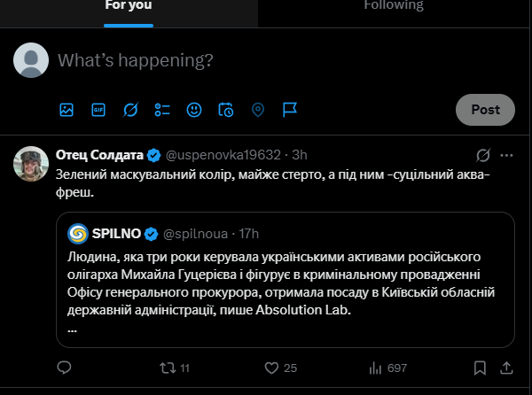Image resolution: width=532 pixels, height=395 pixels.
Task: Add media image to post
Action: 66,110
